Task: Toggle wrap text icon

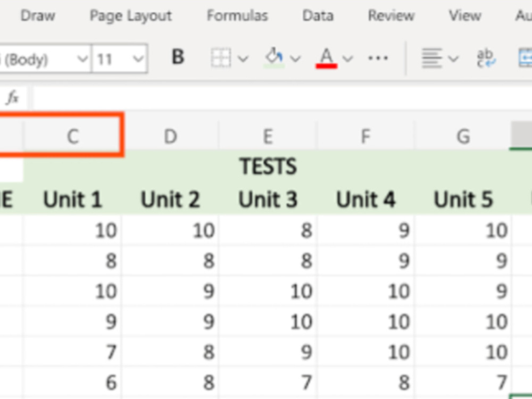Action: point(486,58)
